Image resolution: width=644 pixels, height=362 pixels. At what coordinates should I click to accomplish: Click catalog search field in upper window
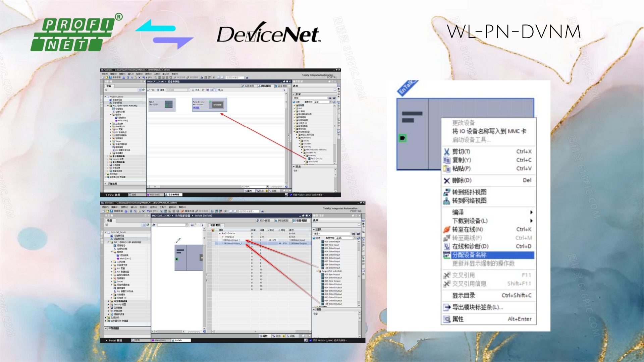pos(310,98)
